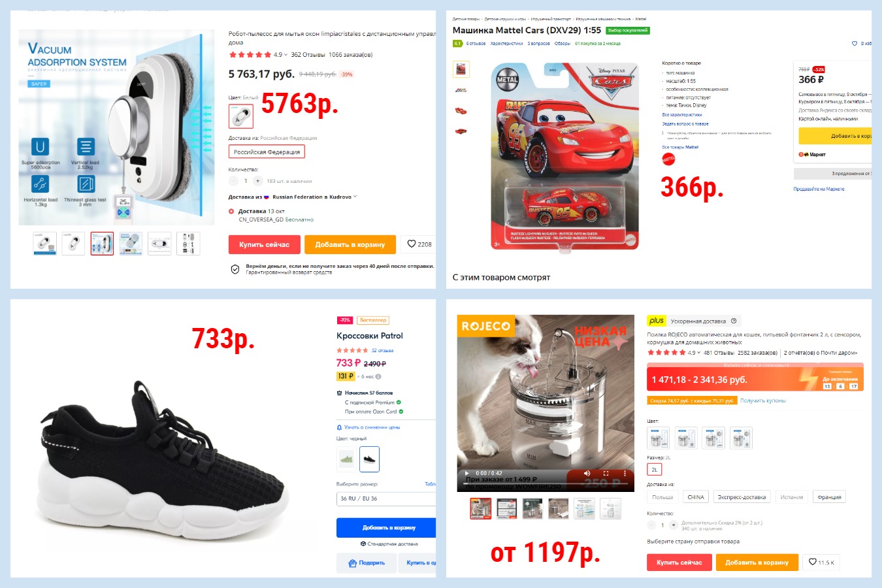Click the heart wishlist icon showing 2208

[x=412, y=244]
